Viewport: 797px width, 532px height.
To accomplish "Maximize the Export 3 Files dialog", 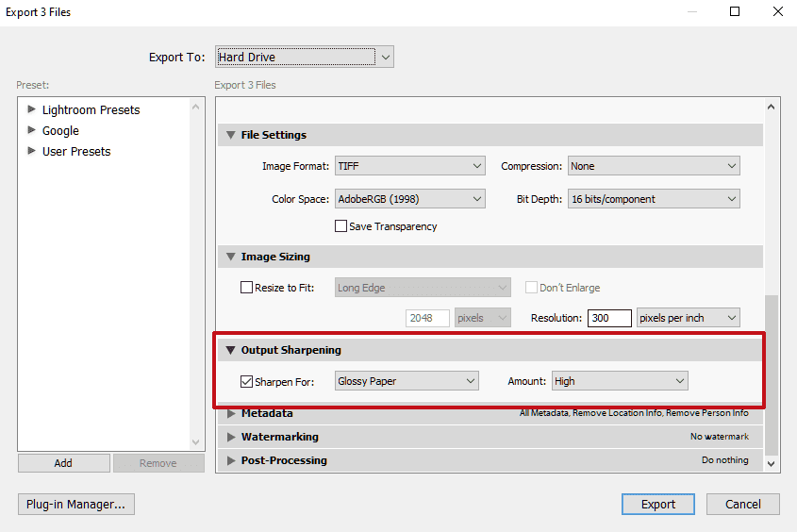I will point(735,11).
